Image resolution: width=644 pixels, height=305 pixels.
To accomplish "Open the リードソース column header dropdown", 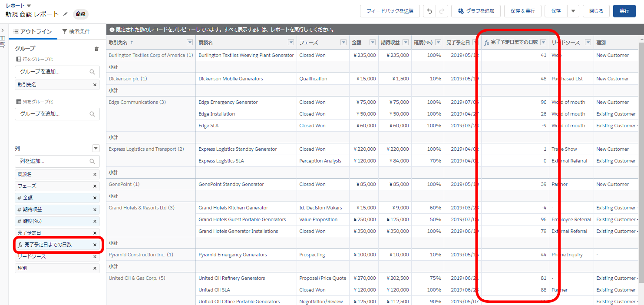I will 588,42.
